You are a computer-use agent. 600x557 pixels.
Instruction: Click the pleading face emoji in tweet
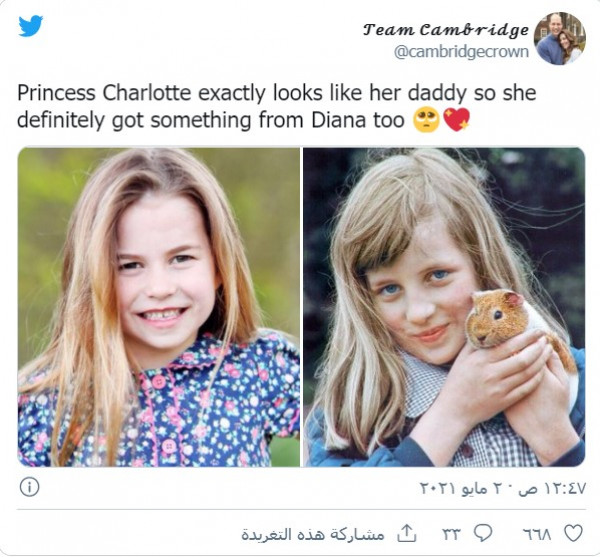426,120
